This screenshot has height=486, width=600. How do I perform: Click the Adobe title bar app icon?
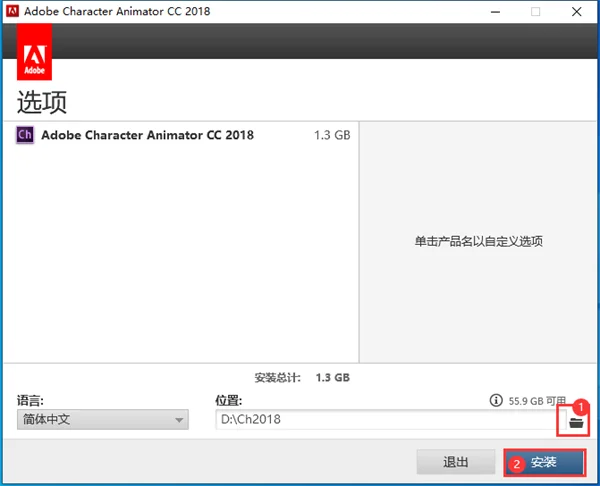[12, 11]
